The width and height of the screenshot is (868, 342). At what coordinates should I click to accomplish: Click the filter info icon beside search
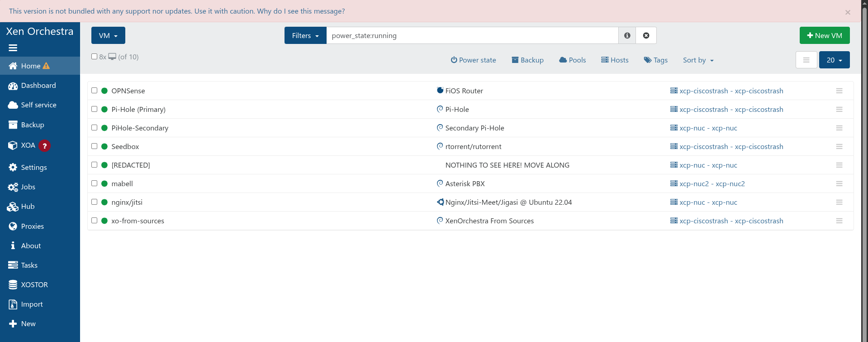(627, 35)
